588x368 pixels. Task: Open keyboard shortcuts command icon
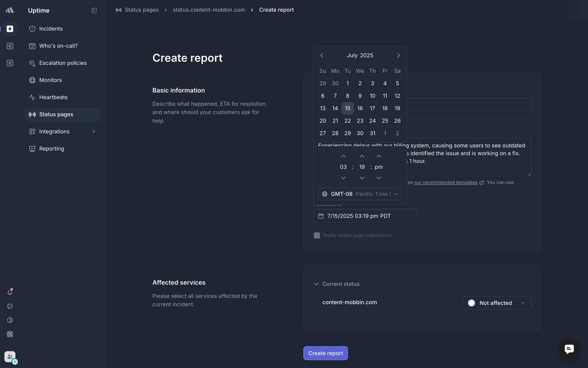[x=10, y=334]
